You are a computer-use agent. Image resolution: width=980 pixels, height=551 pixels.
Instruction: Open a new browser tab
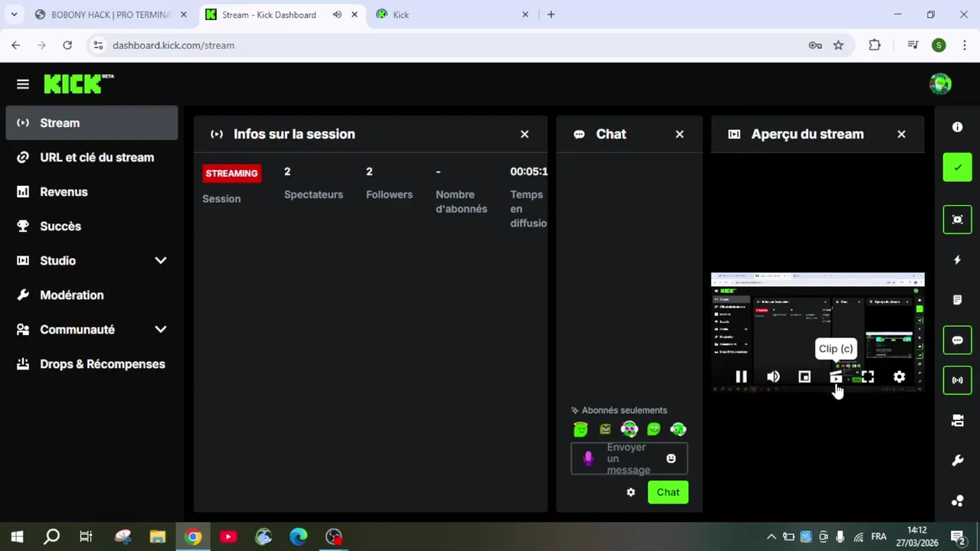(x=550, y=15)
